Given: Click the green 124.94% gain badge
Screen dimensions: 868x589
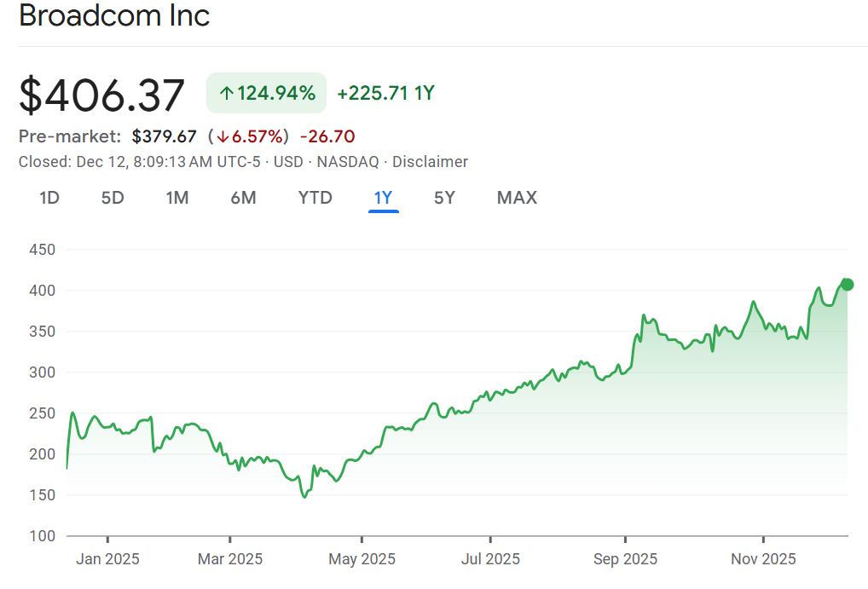Looking at the screenshot, I should tap(266, 93).
